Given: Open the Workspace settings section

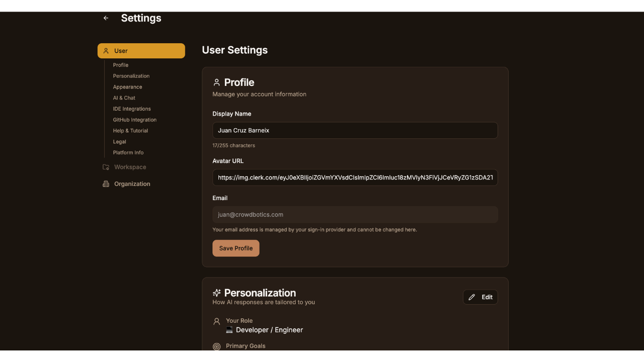Looking at the screenshot, I should [130, 167].
